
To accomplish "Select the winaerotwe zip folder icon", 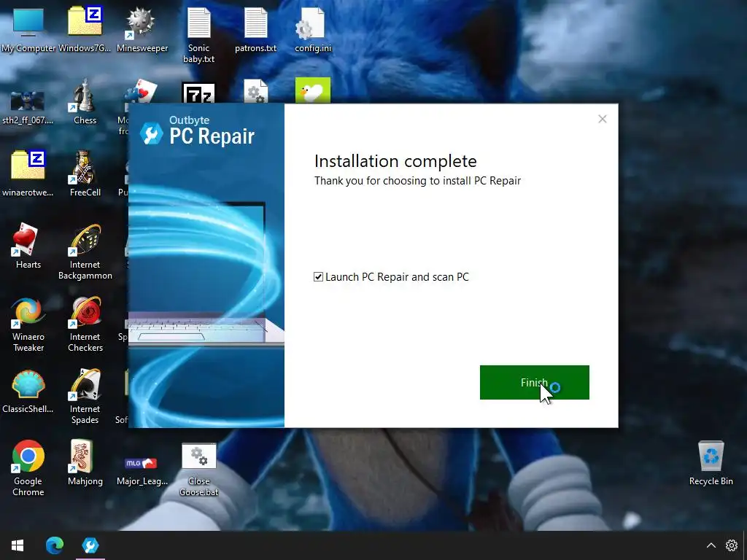I will tap(28, 174).
